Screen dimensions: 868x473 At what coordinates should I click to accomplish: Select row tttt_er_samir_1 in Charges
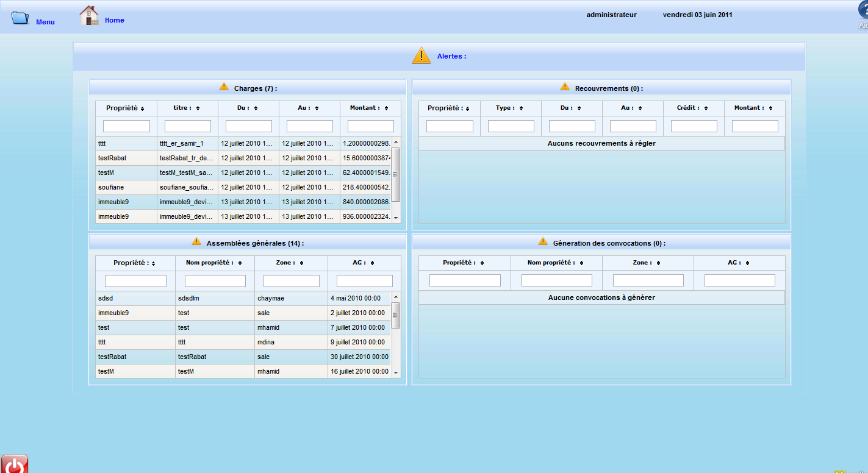click(x=243, y=143)
